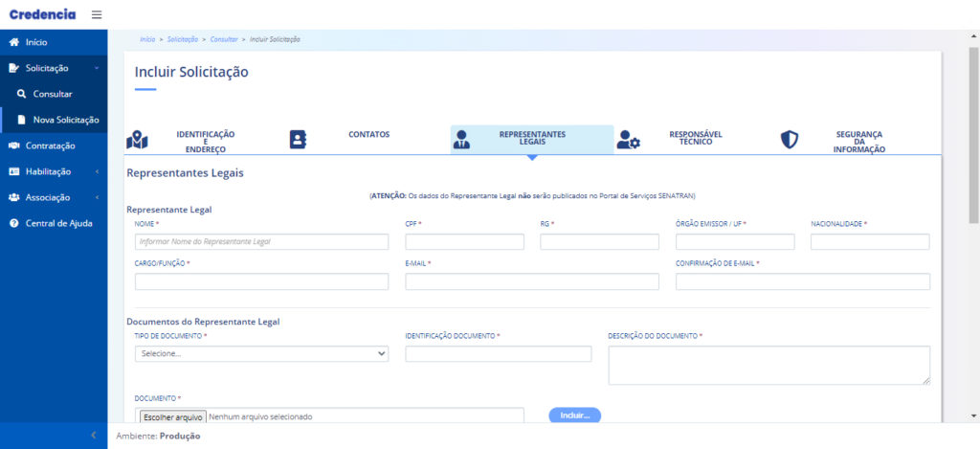This screenshot has height=449, width=980.
Task: Toggle the hamburger menu next to Credencia
Action: tap(97, 14)
